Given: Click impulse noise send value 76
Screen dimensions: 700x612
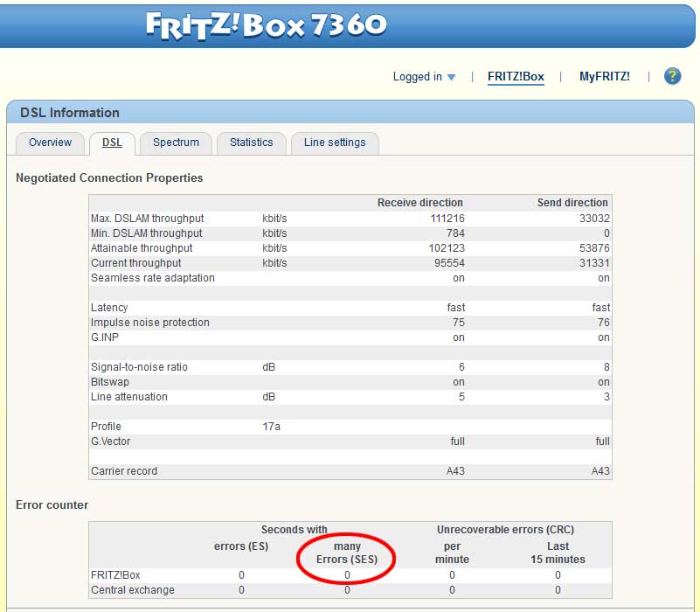Looking at the screenshot, I should pyautogui.click(x=604, y=323).
